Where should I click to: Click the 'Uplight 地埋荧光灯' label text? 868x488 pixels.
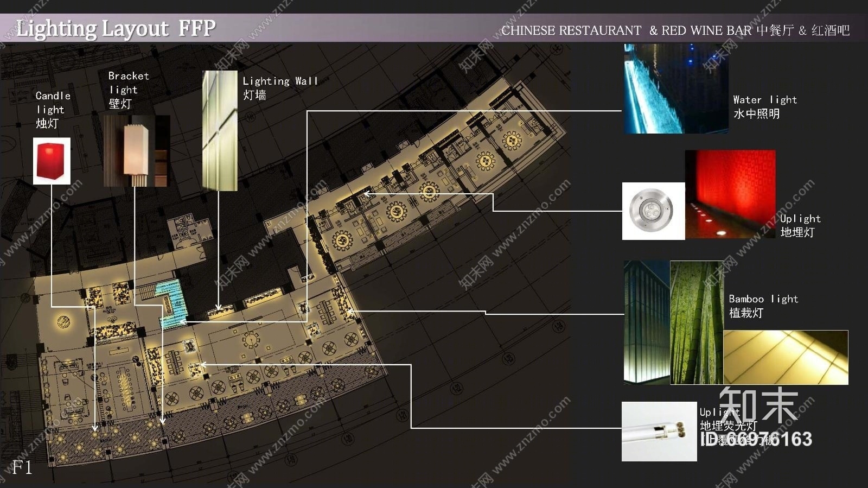[x=727, y=419]
